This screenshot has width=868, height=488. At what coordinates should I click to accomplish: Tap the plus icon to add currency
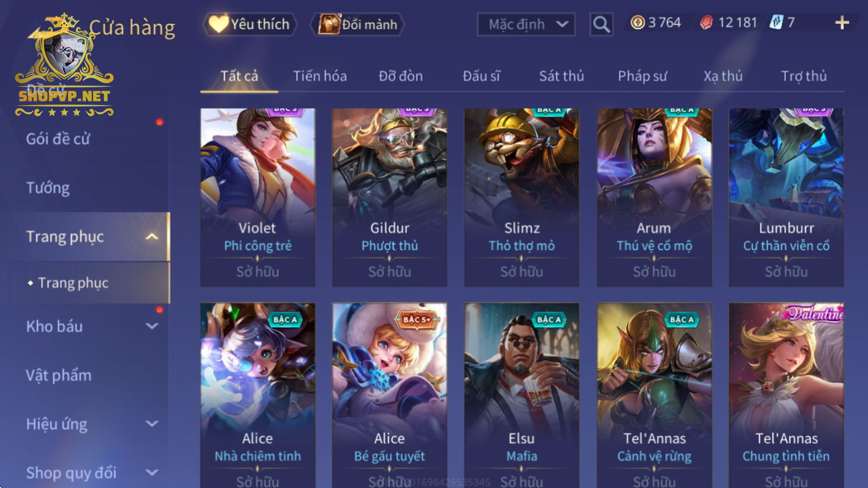coord(842,23)
